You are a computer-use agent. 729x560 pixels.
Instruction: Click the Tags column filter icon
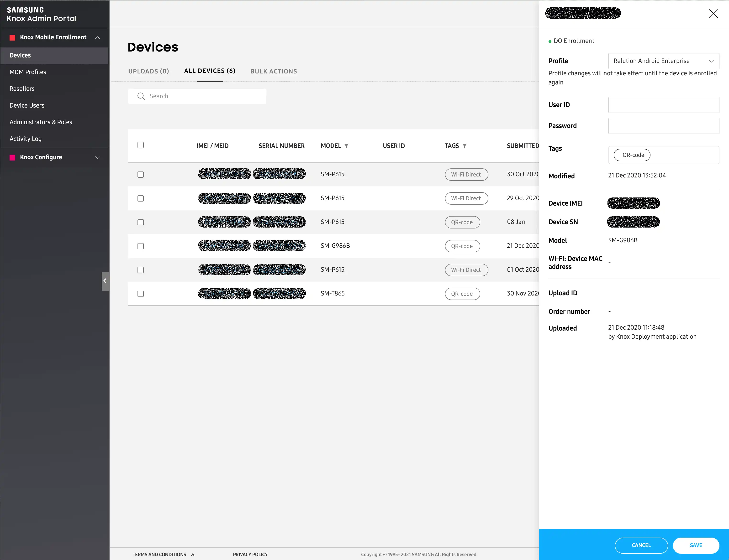pos(465,146)
